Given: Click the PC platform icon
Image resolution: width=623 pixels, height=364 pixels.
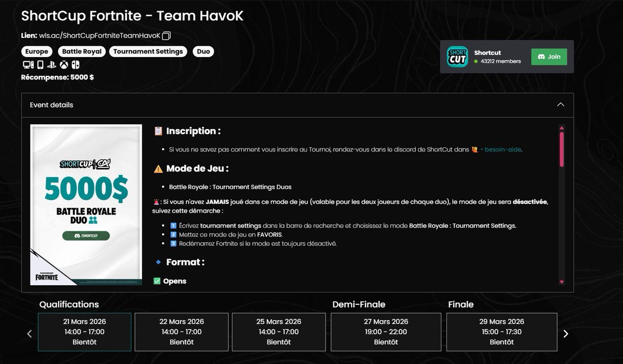Looking at the screenshot, I should point(28,65).
